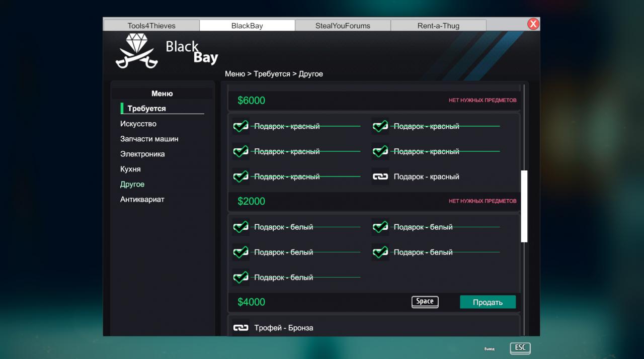Click the first checked Подарок - красный checkmark
644x359 pixels.
click(x=241, y=126)
